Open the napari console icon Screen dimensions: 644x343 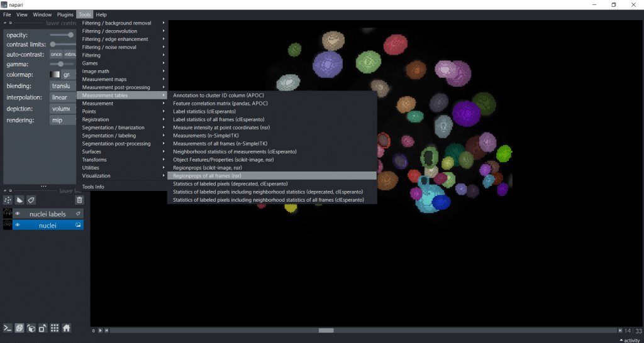coord(8,328)
